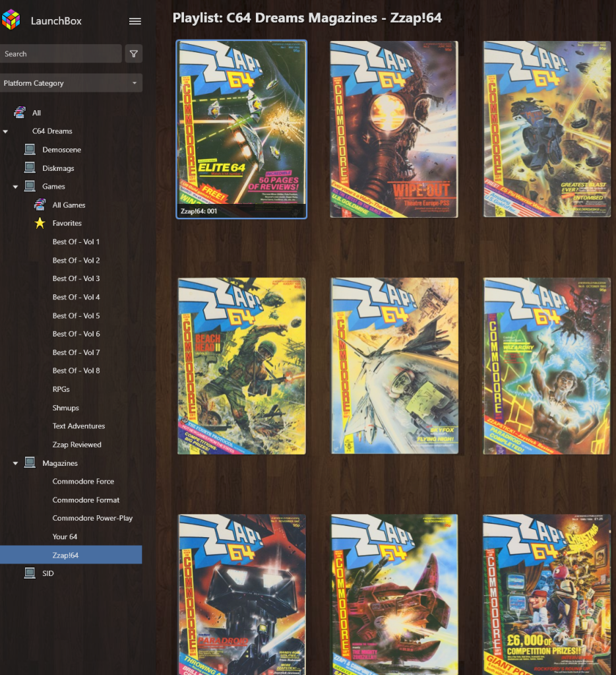Collapse the C64 Dreams tree node
Viewport: 616px width, 675px height.
pyautogui.click(x=5, y=132)
